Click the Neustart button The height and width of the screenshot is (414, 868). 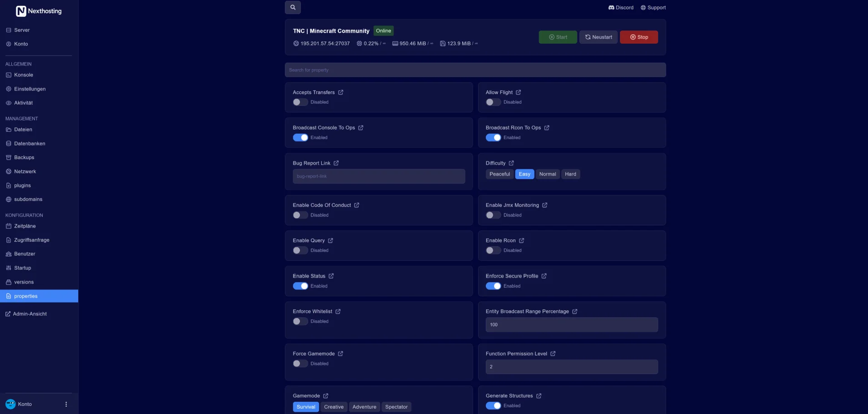click(x=598, y=37)
